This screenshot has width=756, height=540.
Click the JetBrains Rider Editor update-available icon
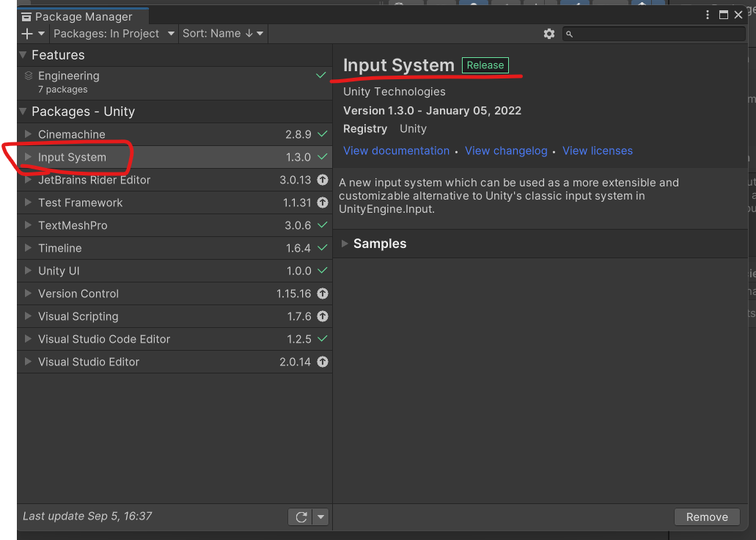point(323,180)
